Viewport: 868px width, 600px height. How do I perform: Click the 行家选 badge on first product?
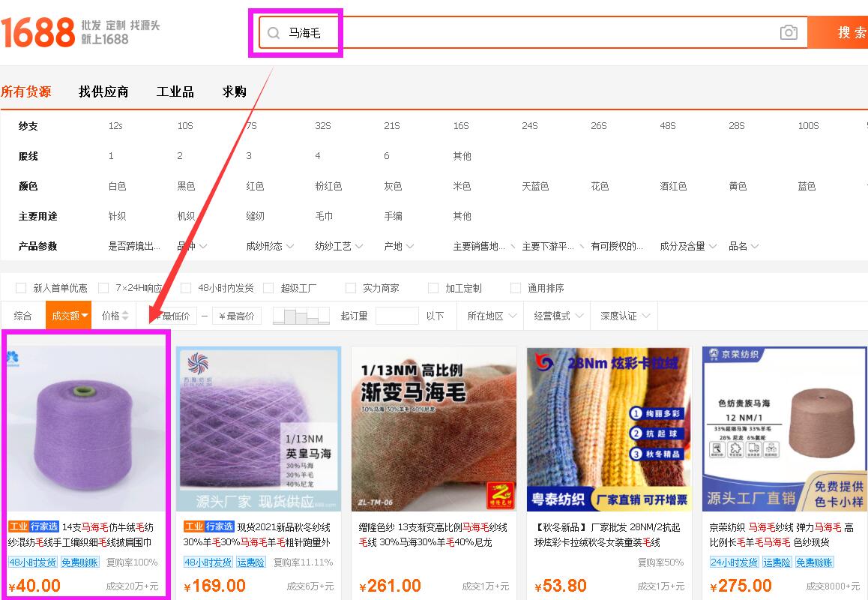[x=45, y=526]
